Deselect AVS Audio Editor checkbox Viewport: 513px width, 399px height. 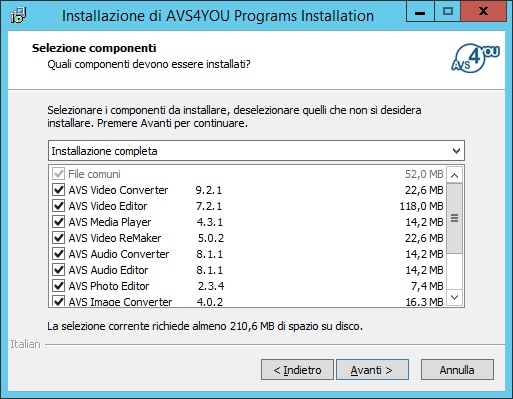(x=59, y=270)
